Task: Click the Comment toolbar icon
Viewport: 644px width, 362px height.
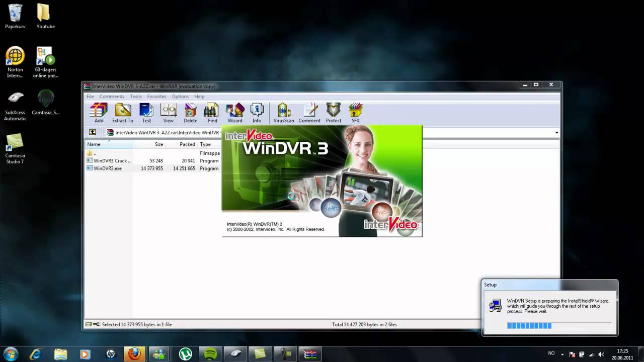Action: [309, 113]
